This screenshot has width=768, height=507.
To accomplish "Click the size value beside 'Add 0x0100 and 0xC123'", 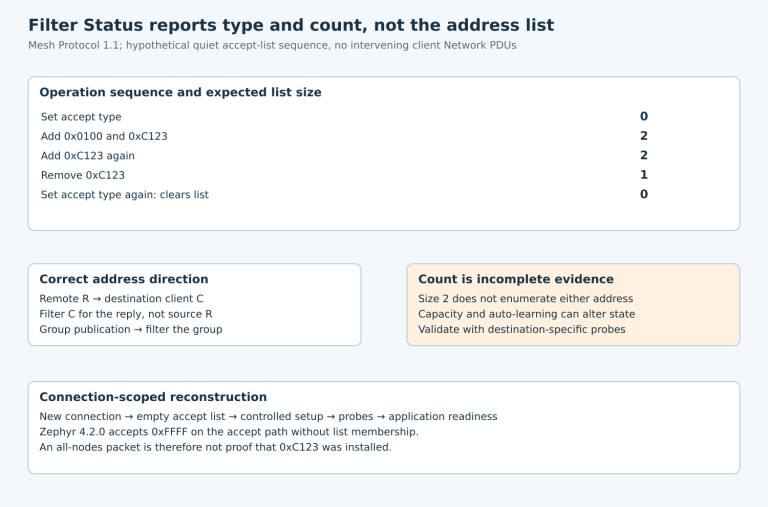I will coord(644,136).
